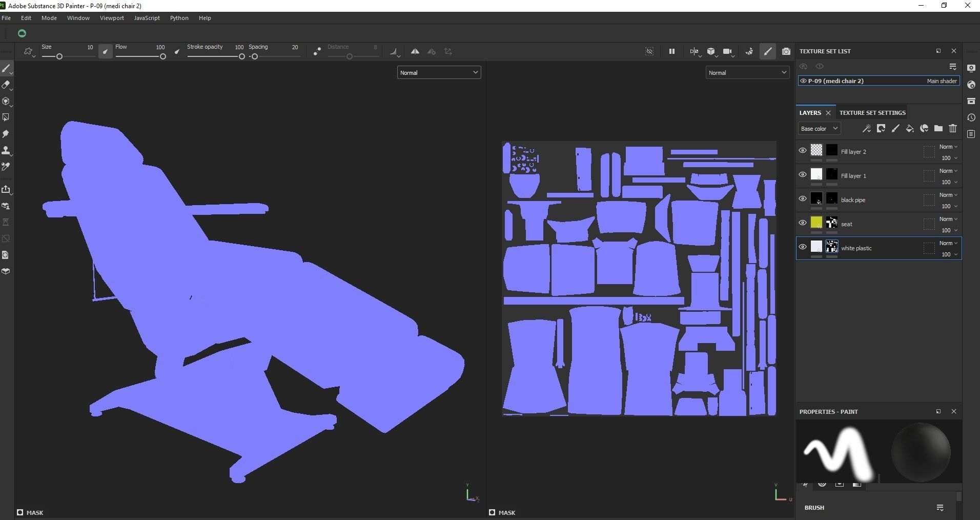
Task: Toggle the lazy mouse icon
Action: [x=317, y=51]
